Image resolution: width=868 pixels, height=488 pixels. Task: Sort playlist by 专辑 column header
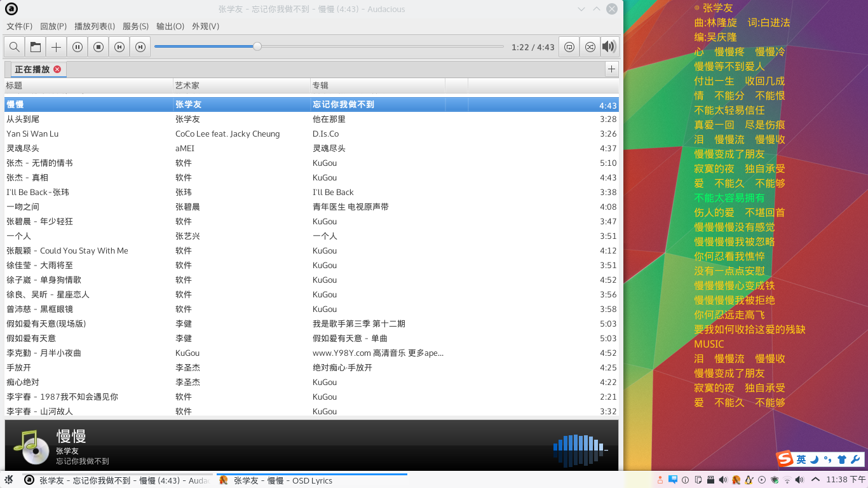377,85
